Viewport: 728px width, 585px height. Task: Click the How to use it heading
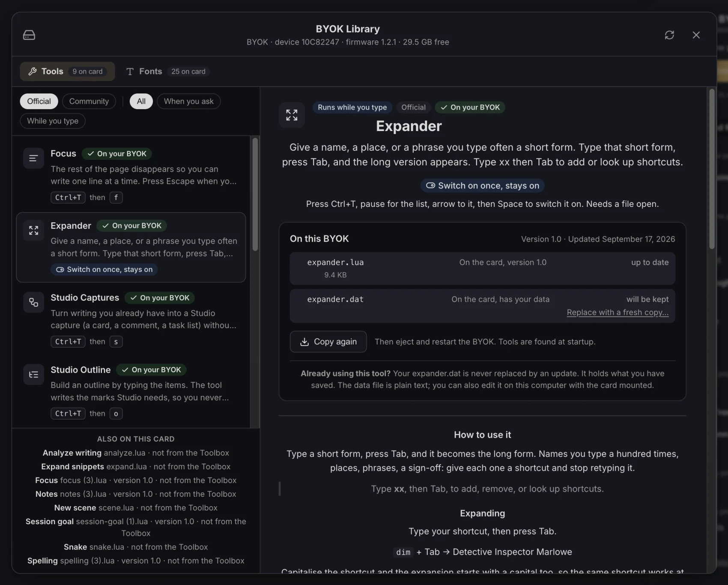click(483, 435)
